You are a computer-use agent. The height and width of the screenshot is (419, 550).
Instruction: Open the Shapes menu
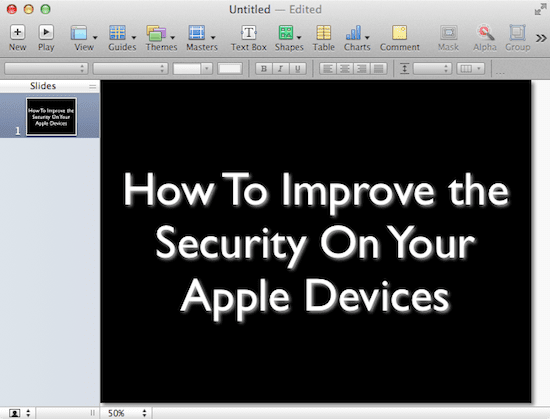coord(289,37)
